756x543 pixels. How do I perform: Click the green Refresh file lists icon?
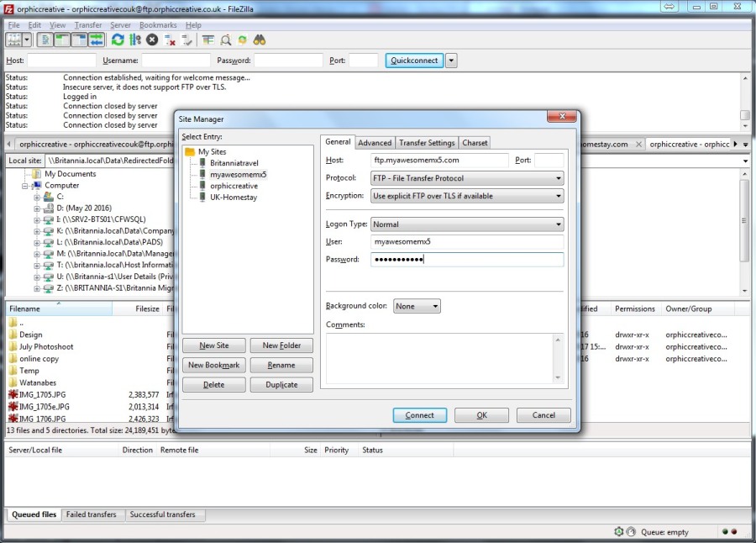[118, 40]
